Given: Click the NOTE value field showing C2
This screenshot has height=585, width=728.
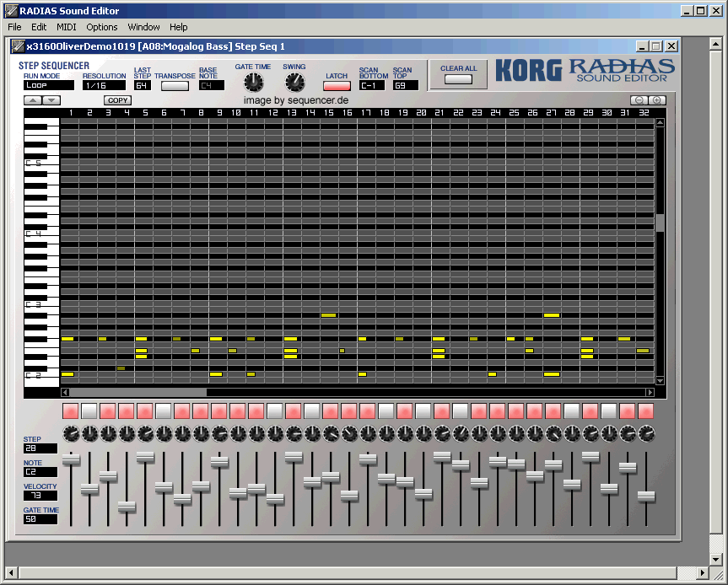Looking at the screenshot, I should 40,472.
